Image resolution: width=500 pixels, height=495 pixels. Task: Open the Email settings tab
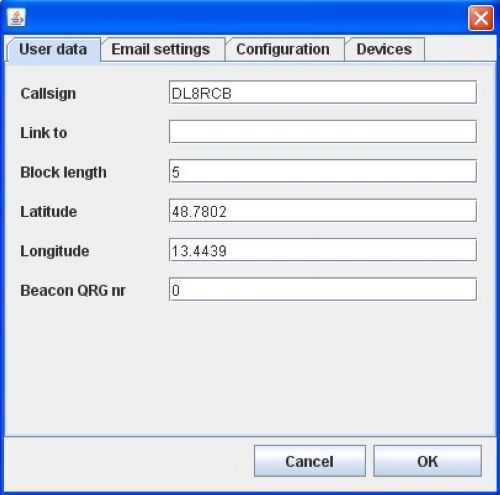pos(162,50)
